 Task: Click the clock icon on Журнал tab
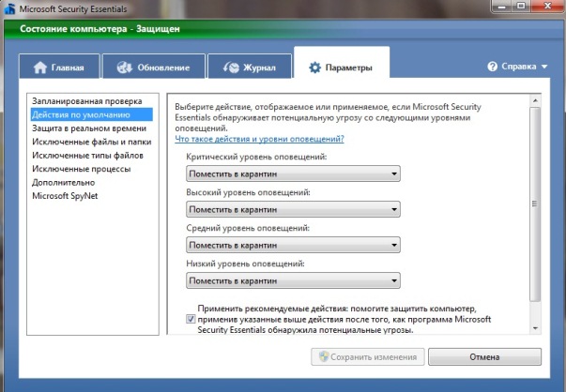pos(232,68)
